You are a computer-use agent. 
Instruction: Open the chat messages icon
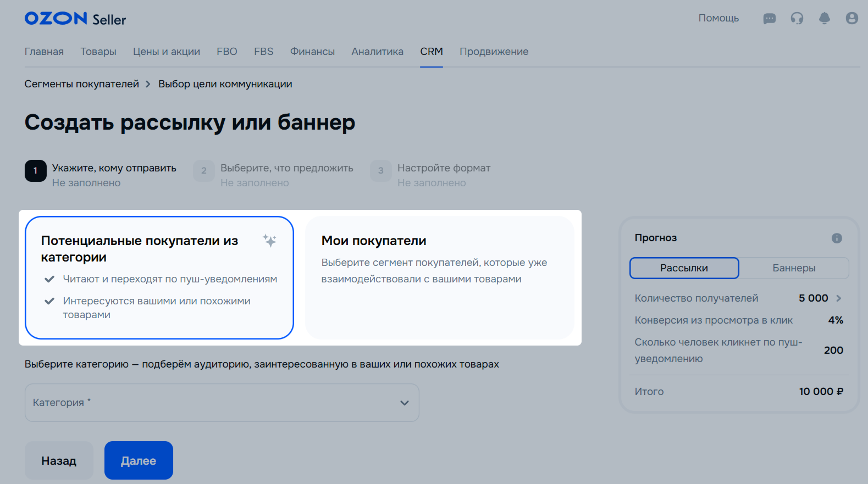point(769,19)
